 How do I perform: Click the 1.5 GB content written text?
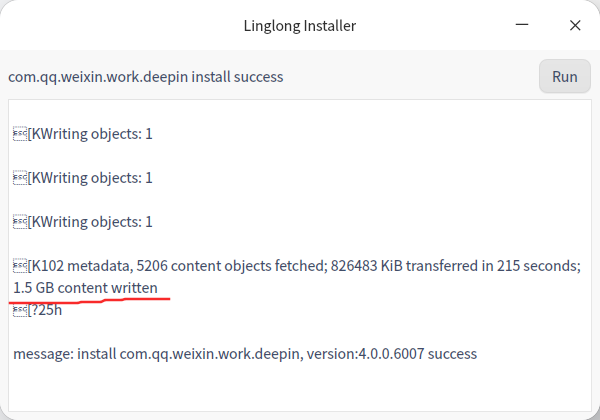click(85, 288)
